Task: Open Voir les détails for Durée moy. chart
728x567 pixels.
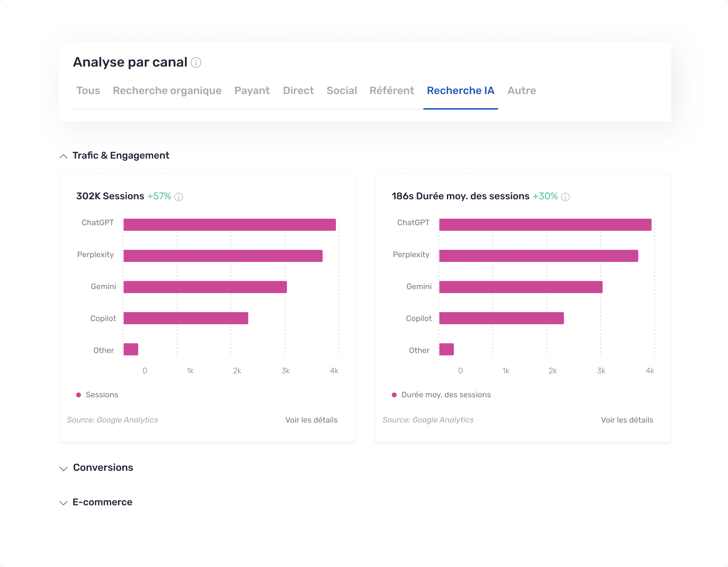Action: click(627, 420)
